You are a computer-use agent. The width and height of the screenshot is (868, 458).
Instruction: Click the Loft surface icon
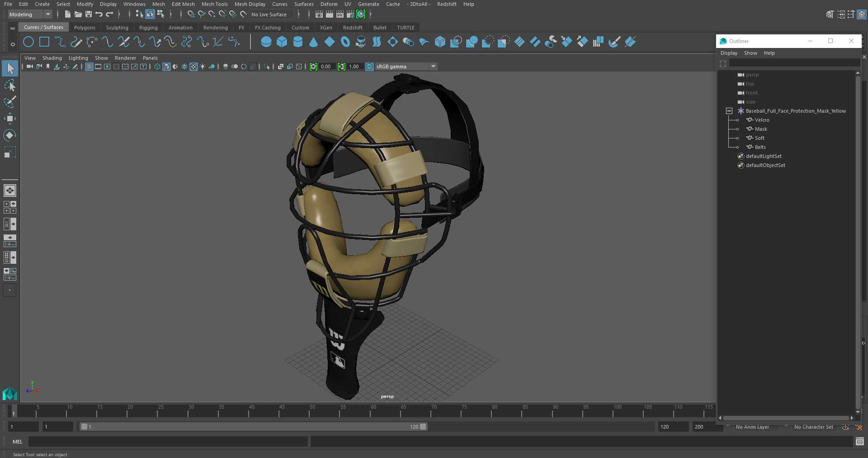coord(377,42)
